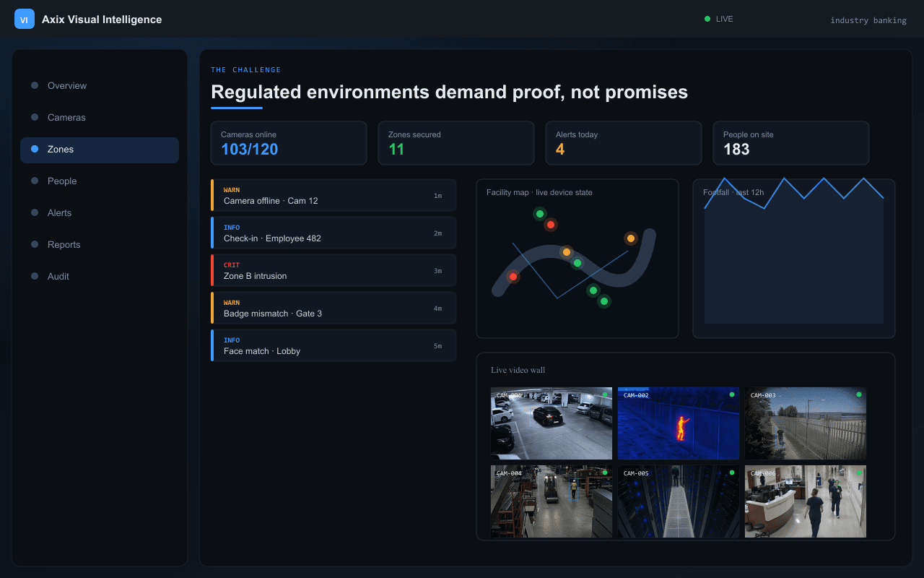Click the green status dot on CAM-005
Screen dimensions: 924x578
point(731,473)
